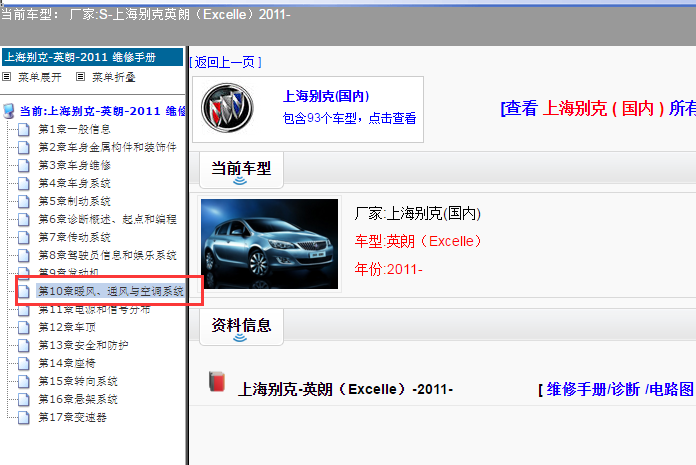Click 上海别克-英朗（Excelle）-2011- entry
This screenshot has height=465, width=696.
345,389
